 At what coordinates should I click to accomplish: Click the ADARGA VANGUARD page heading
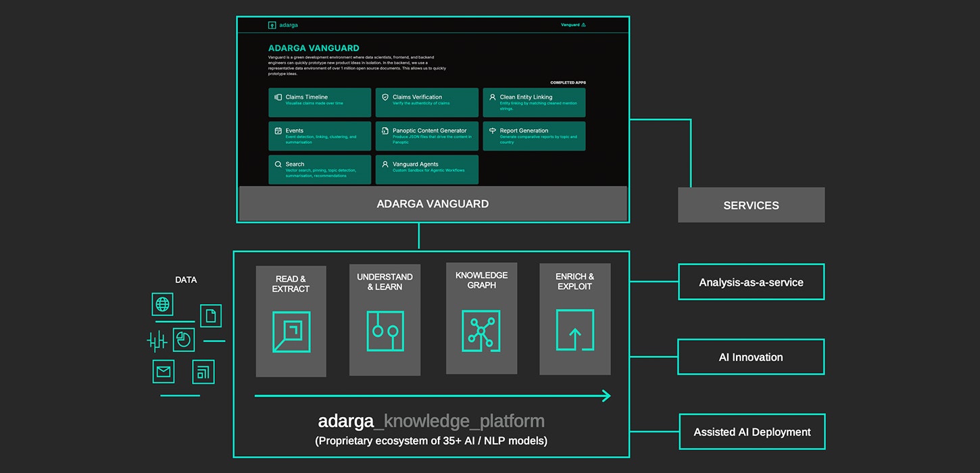[314, 48]
